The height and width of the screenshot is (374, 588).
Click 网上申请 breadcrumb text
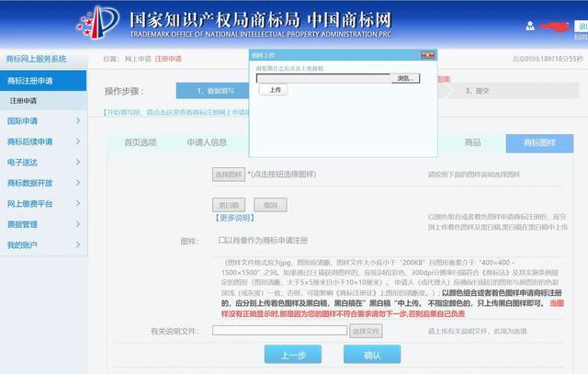pos(138,59)
